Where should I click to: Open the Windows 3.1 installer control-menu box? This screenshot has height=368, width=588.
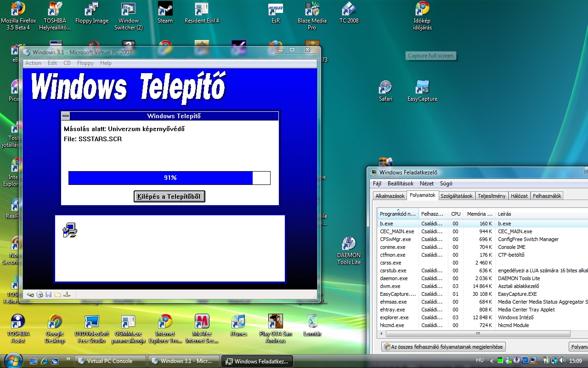coord(66,116)
